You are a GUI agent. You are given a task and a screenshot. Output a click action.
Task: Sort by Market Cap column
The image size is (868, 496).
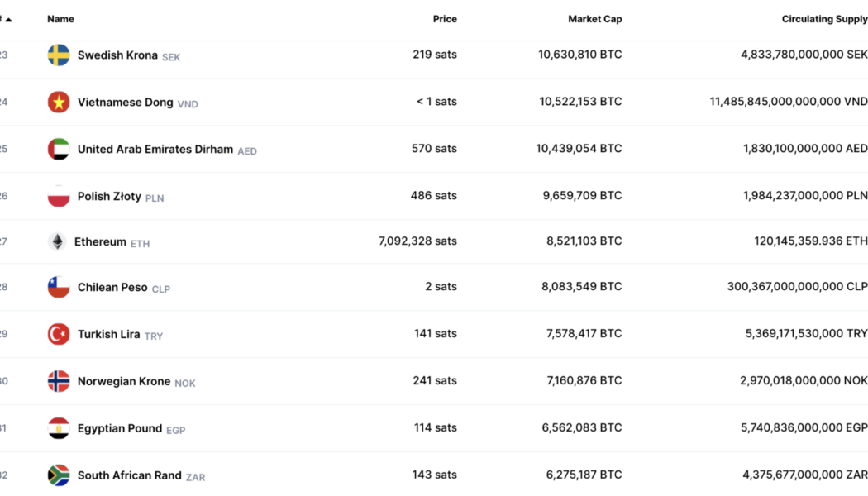(x=594, y=18)
